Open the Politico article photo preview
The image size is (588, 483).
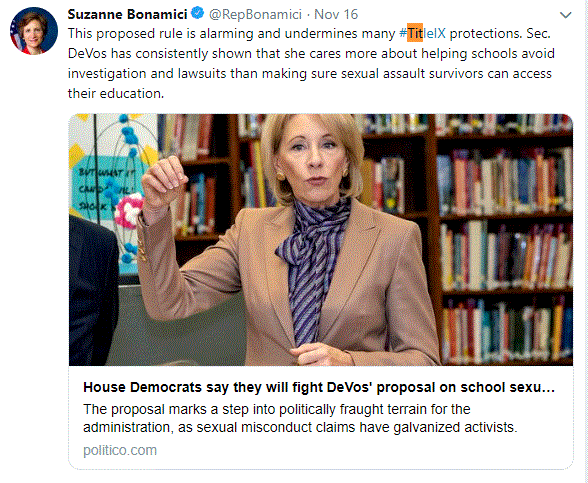coord(321,240)
